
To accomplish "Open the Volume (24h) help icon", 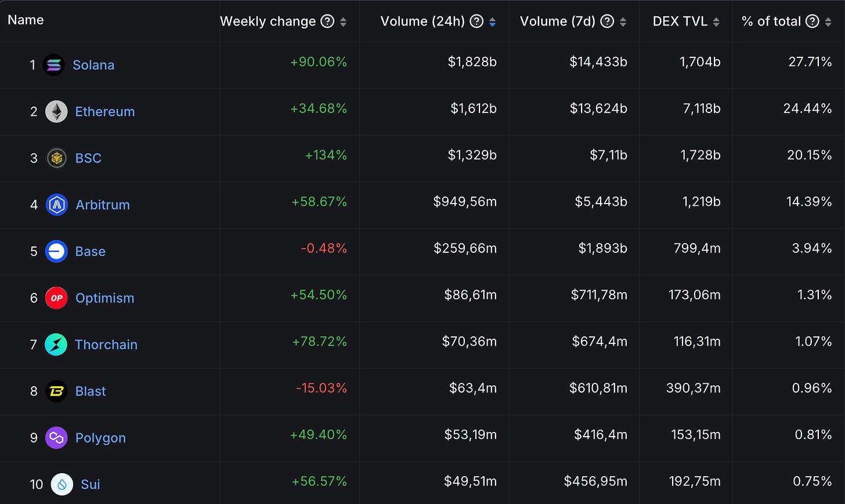I will click(476, 21).
